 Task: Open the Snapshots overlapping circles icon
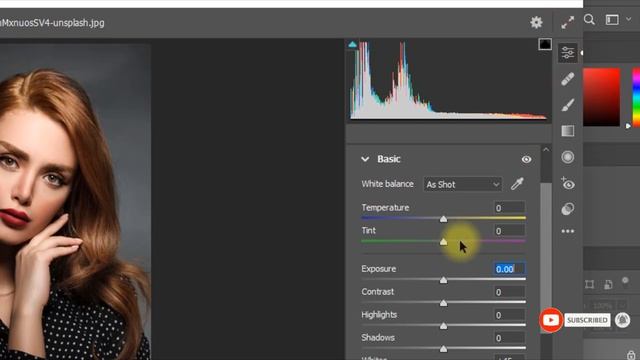pos(567,209)
